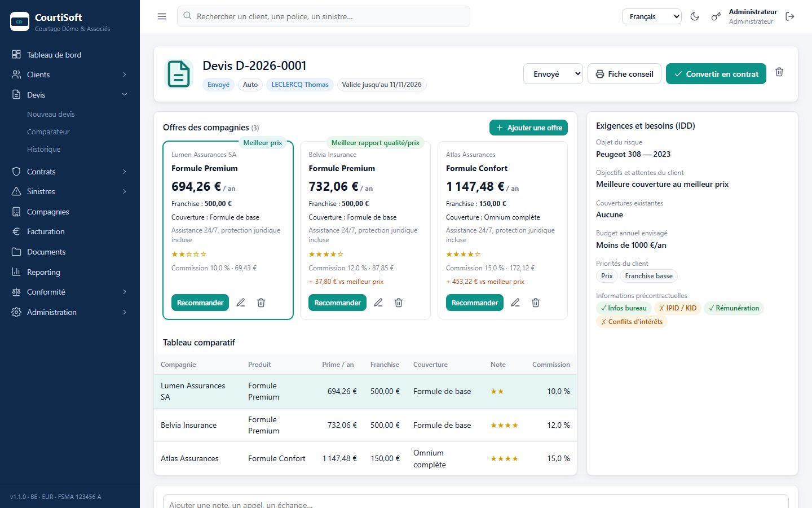Open the Français language dropdown
Screen dimensions: 812x508
(652, 16)
